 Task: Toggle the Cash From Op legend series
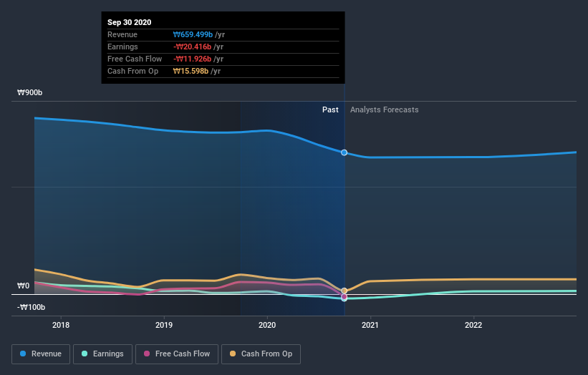(x=261, y=354)
